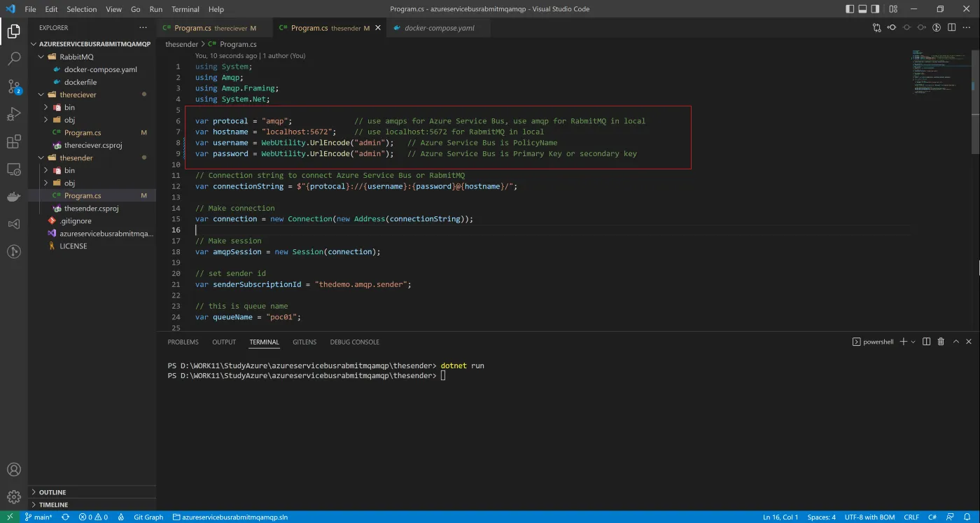Open the Selection menu
The width and height of the screenshot is (980, 523).
pos(82,9)
